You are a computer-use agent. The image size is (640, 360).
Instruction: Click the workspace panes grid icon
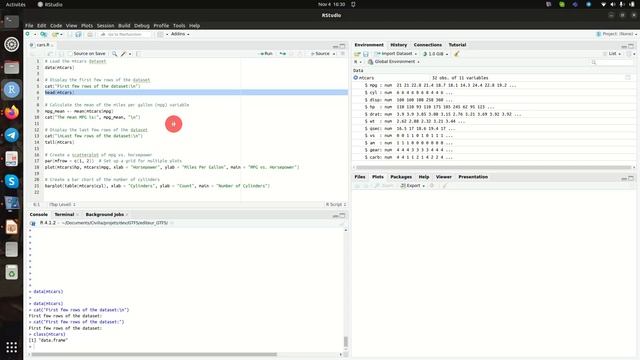point(160,34)
